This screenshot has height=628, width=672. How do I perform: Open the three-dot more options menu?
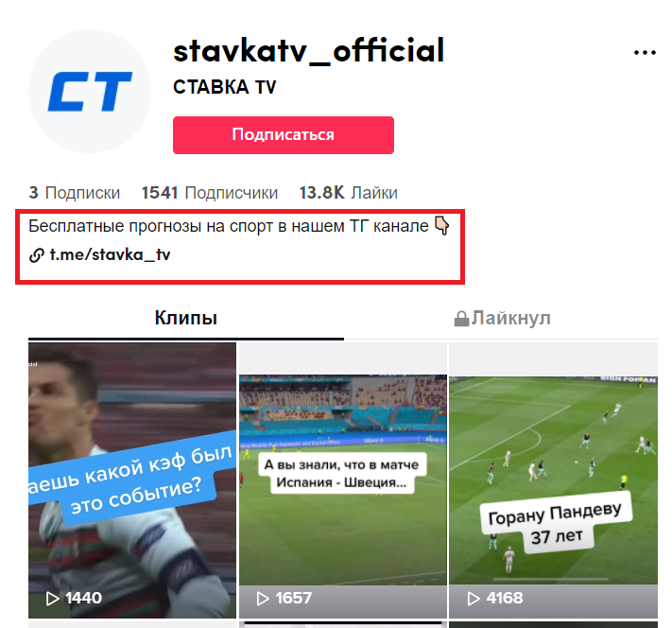coord(645,53)
